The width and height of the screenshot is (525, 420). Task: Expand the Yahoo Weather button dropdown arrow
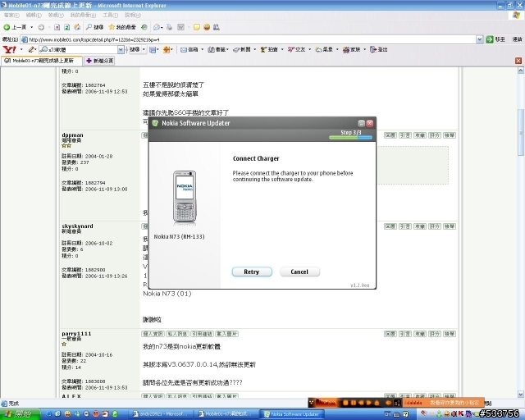(337, 49)
